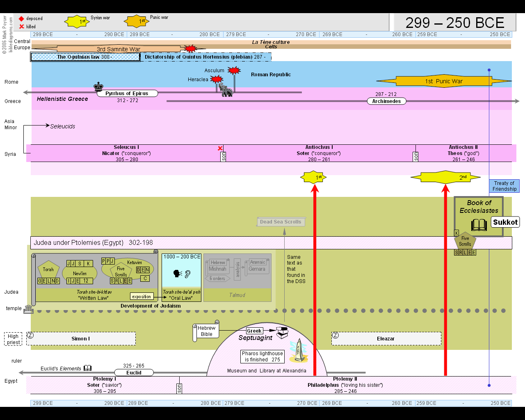Click the Septuagint title
Viewport: 525px width, 420px height.
pyautogui.click(x=256, y=338)
